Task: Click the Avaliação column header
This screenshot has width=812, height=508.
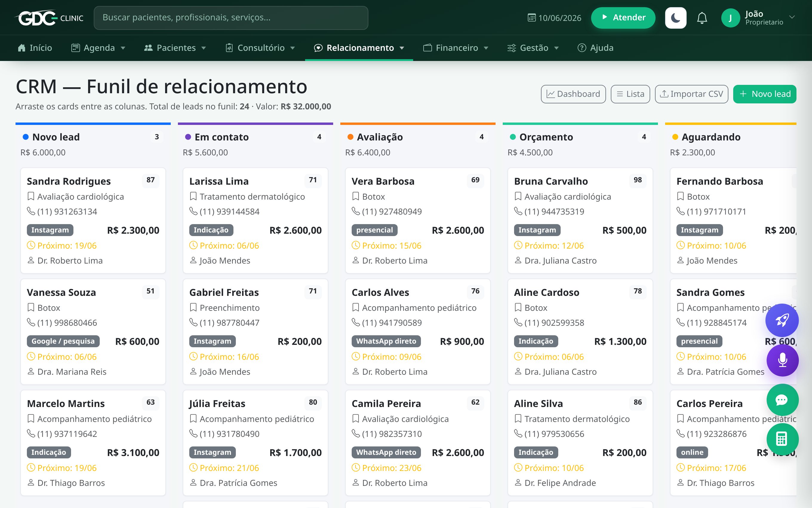Action: coord(379,137)
